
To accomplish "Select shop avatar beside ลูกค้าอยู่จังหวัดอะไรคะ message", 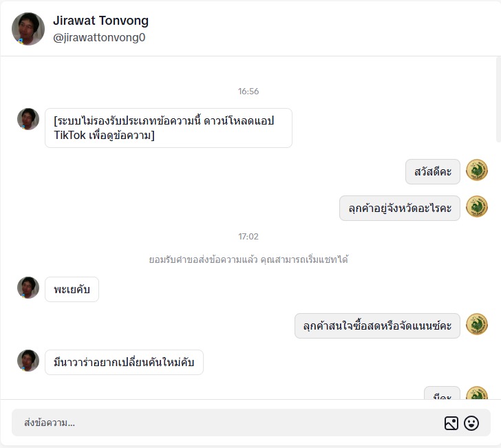I will click(477, 206).
